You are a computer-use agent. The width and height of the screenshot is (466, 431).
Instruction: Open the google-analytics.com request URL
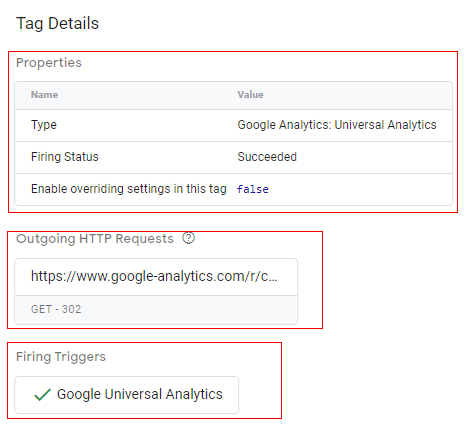pos(154,276)
